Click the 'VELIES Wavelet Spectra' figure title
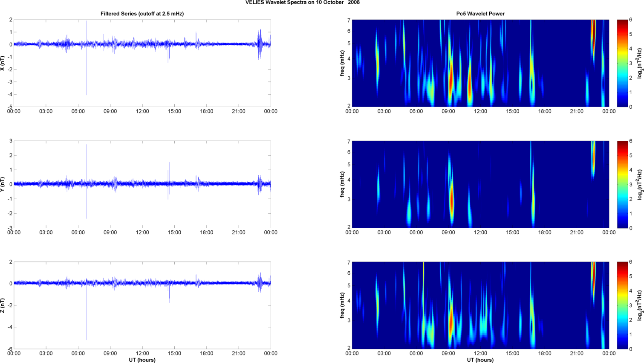The height and width of the screenshot is (363, 644). pyautogui.click(x=302, y=3)
